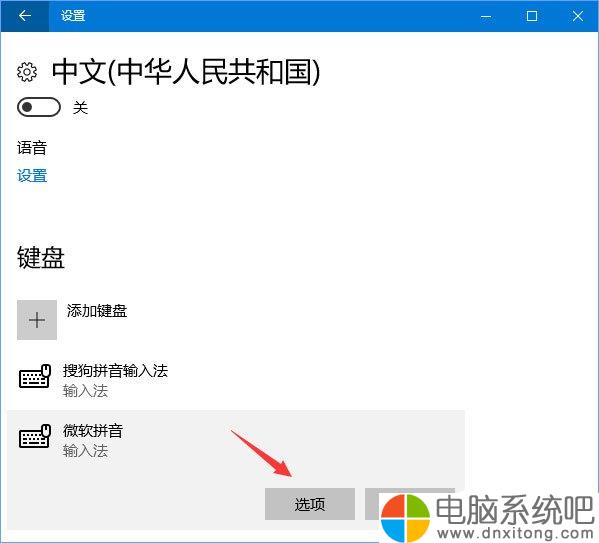Screen dimensions: 599x543
Task: Click the 添加键盘 label
Action: tap(97, 311)
